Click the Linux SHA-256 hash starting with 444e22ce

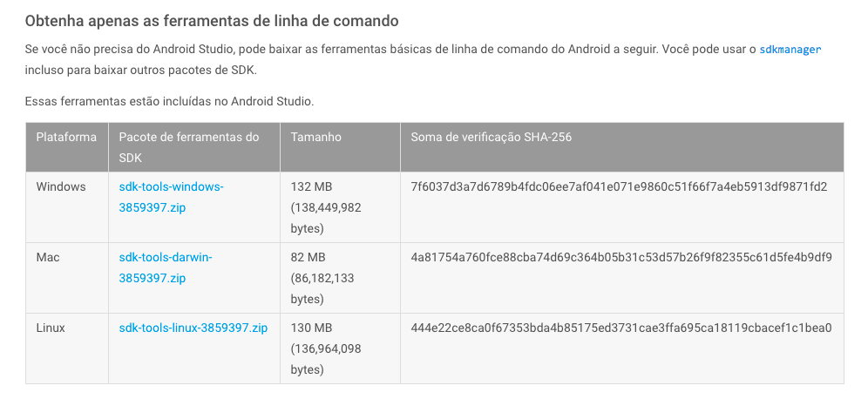coord(621,328)
